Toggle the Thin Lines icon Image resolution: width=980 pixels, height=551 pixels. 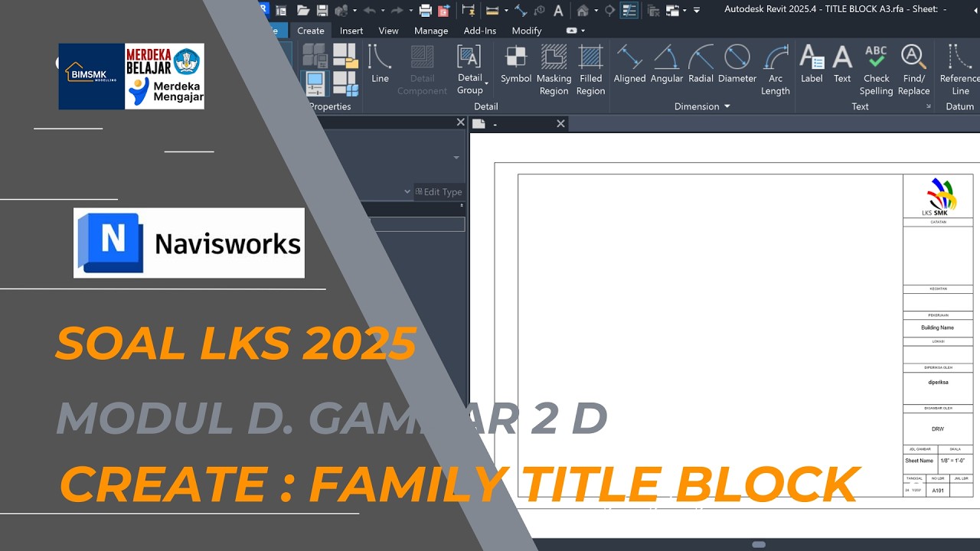pyautogui.click(x=629, y=10)
